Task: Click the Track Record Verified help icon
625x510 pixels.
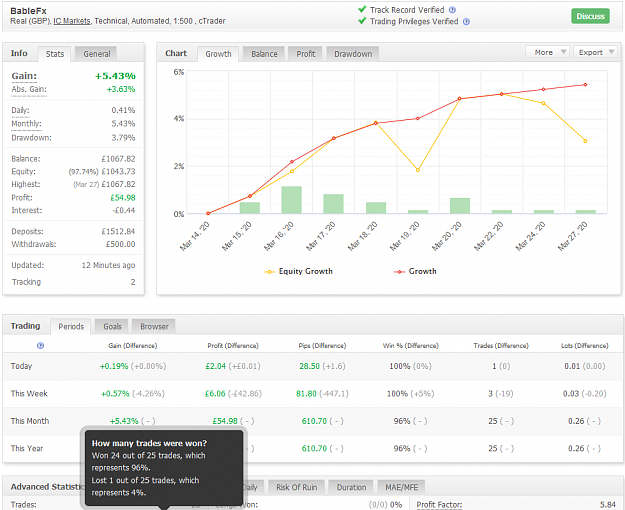Action: click(452, 10)
